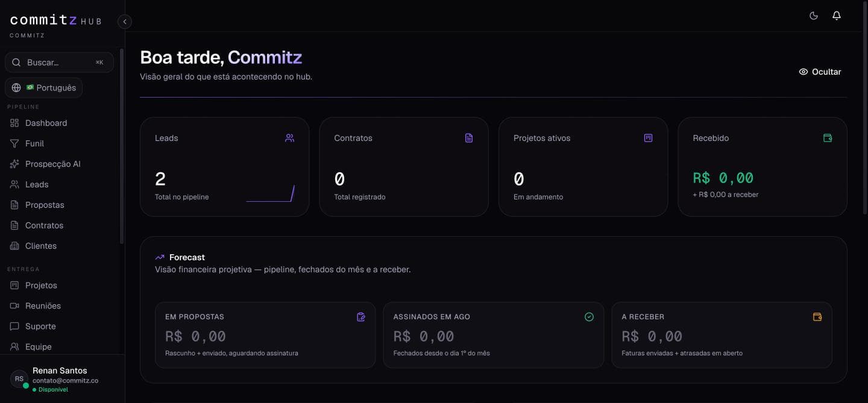The width and height of the screenshot is (868, 403).
Task: Click the Projetos kanban icon in sidebar
Action: pos(14,285)
